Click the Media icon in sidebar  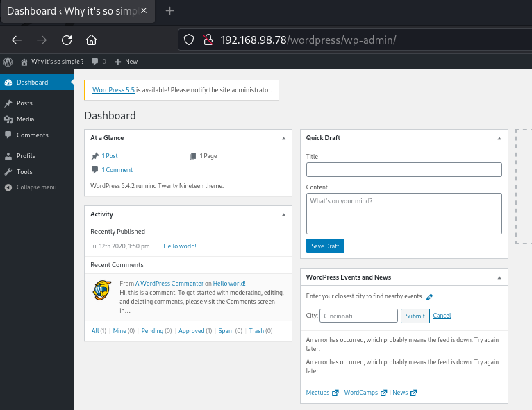tap(8, 119)
